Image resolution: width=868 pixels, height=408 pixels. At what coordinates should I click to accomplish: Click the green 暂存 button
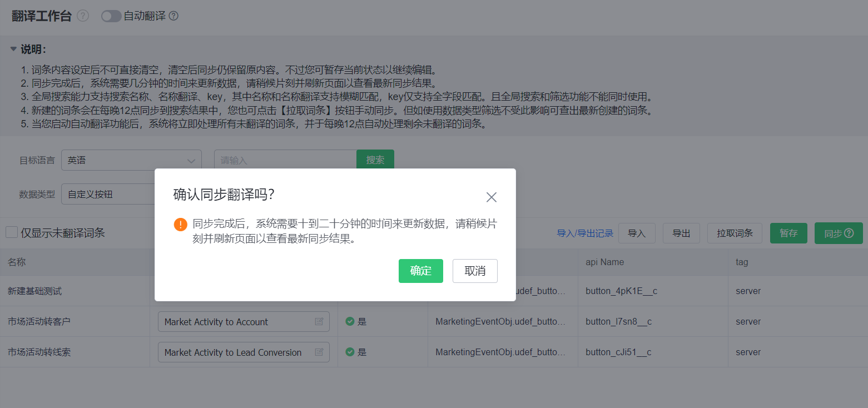[788, 233]
